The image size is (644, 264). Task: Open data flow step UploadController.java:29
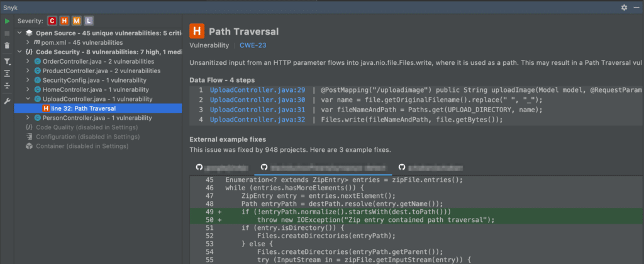(x=257, y=90)
